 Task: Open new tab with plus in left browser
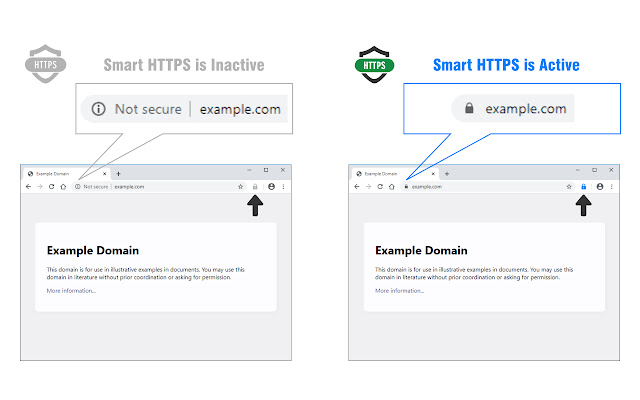tap(118, 174)
